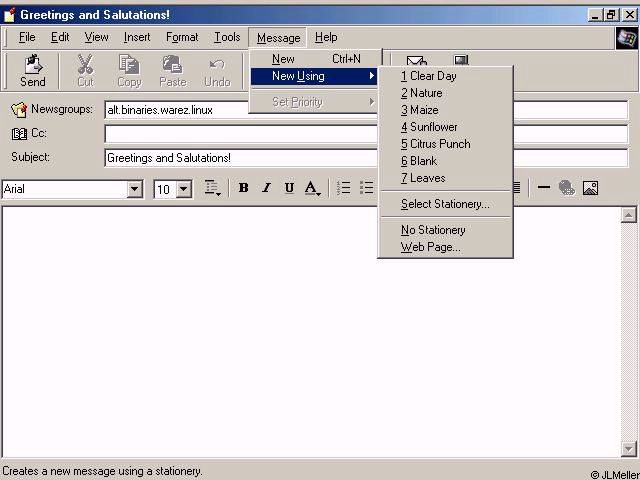This screenshot has height=480, width=640.
Task: Open the font size 10 dropdown
Action: click(184, 189)
